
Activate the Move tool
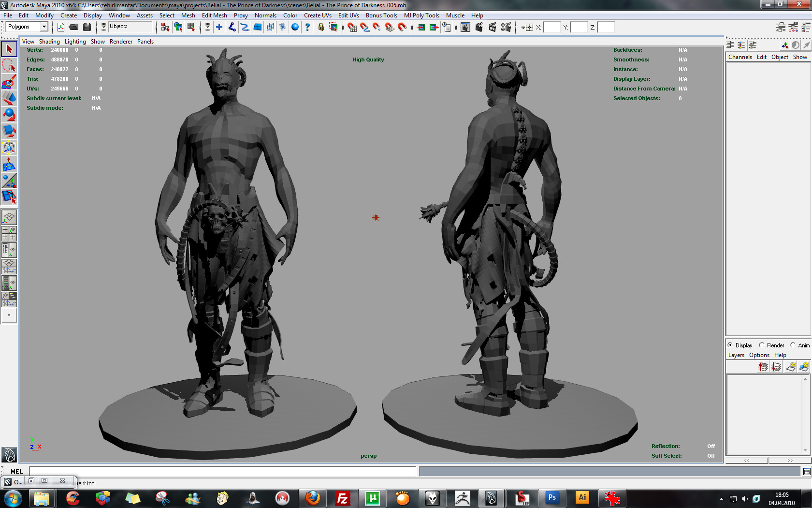pos(9,98)
